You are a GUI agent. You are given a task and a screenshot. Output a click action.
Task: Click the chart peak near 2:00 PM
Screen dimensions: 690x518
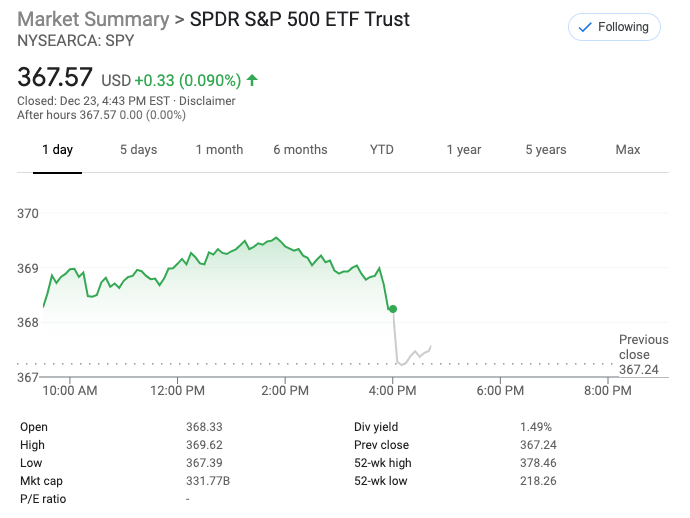tap(276, 238)
